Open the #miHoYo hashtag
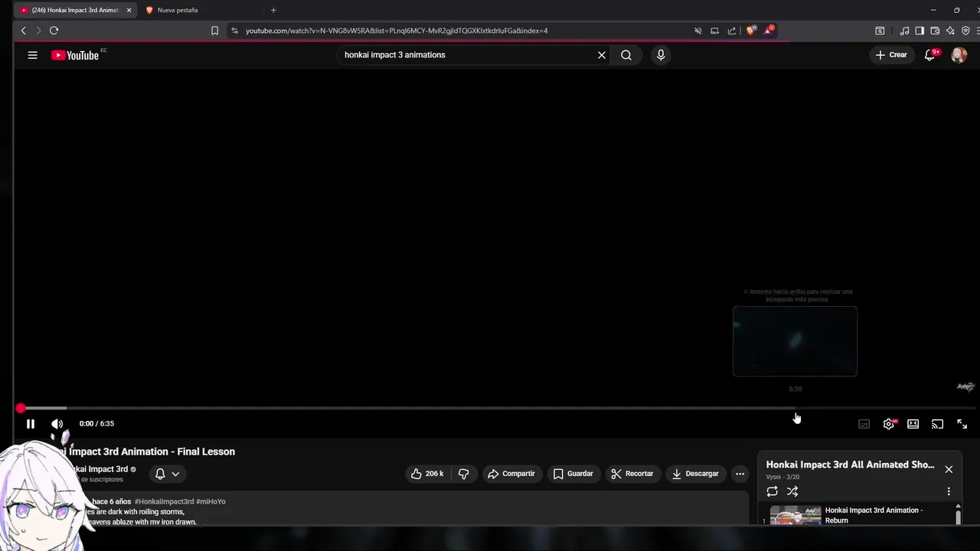The height and width of the screenshot is (551, 980). point(211,501)
